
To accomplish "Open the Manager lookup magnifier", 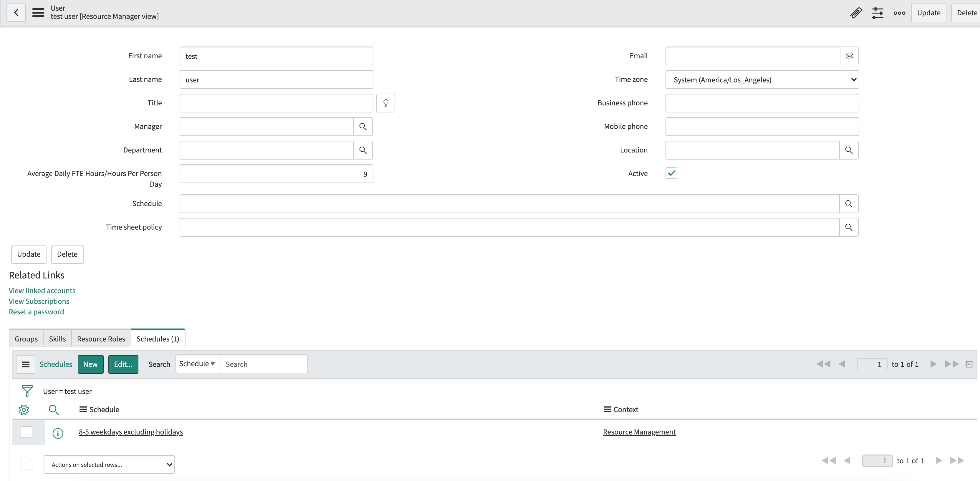I will coord(362,127).
